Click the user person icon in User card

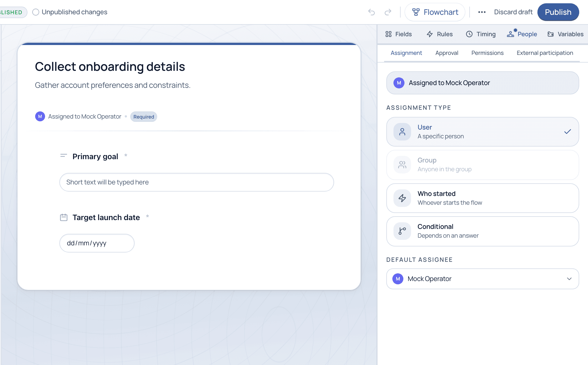(402, 132)
